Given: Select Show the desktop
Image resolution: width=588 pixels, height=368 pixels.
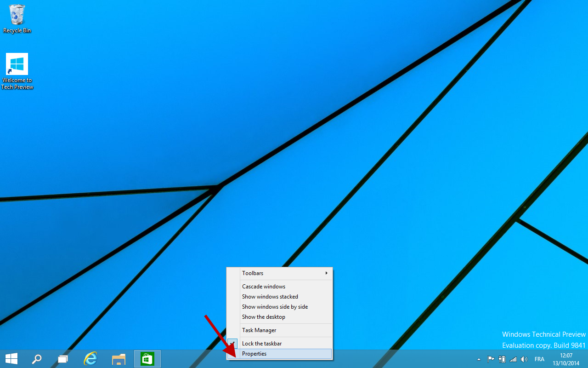Looking at the screenshot, I should pyautogui.click(x=280, y=317).
